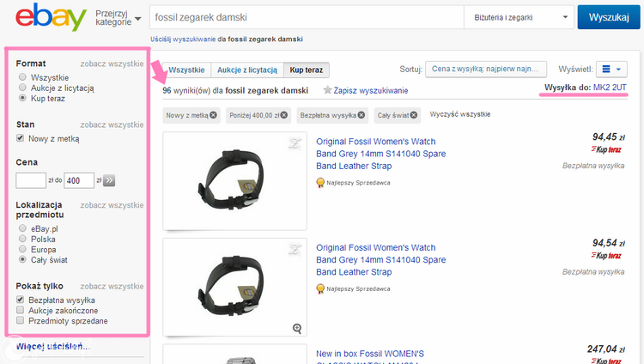Uncheck Bezpłatna wysyłka checkbox
Image resolution: width=644 pixels, height=364 pixels.
[20, 300]
